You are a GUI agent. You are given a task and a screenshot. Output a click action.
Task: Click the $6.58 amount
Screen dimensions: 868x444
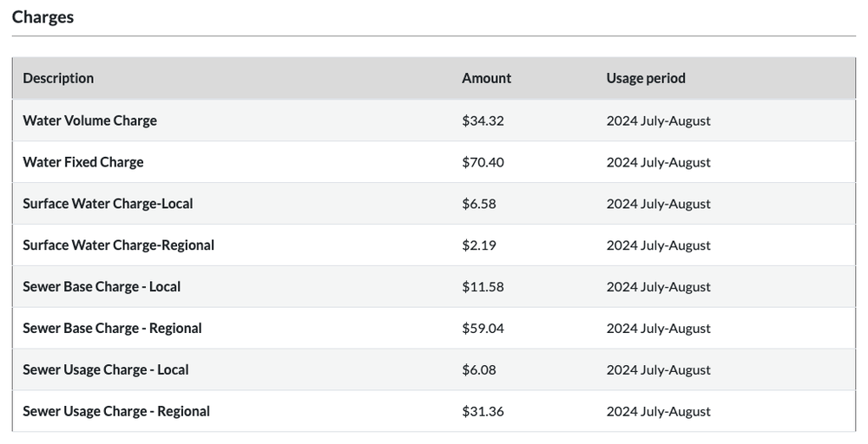(479, 204)
